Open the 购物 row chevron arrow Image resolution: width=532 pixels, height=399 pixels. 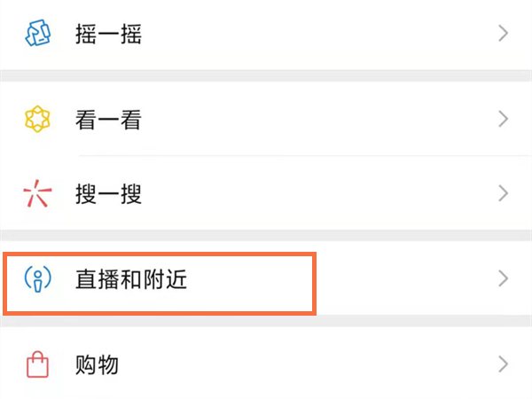coord(503,364)
